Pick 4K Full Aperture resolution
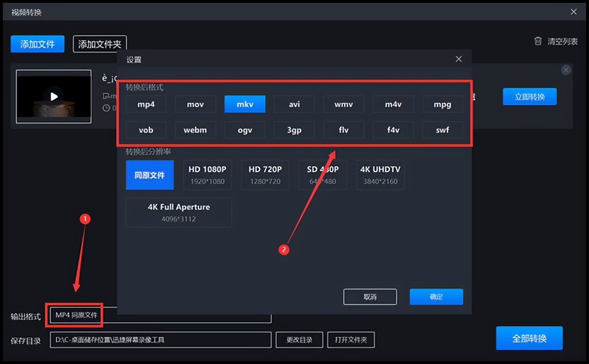 click(x=179, y=212)
